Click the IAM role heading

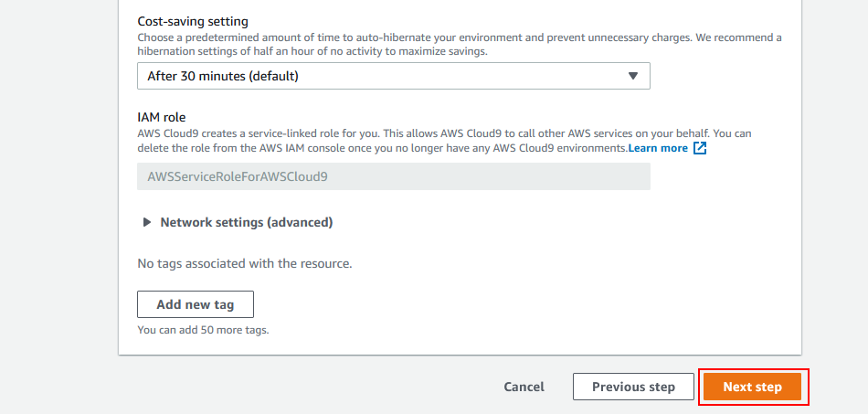pos(162,118)
